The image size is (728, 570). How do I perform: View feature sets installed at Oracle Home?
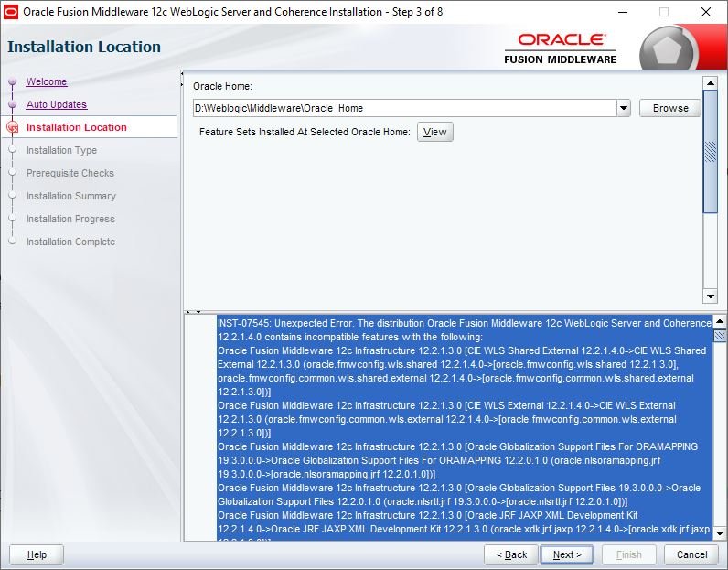click(435, 132)
